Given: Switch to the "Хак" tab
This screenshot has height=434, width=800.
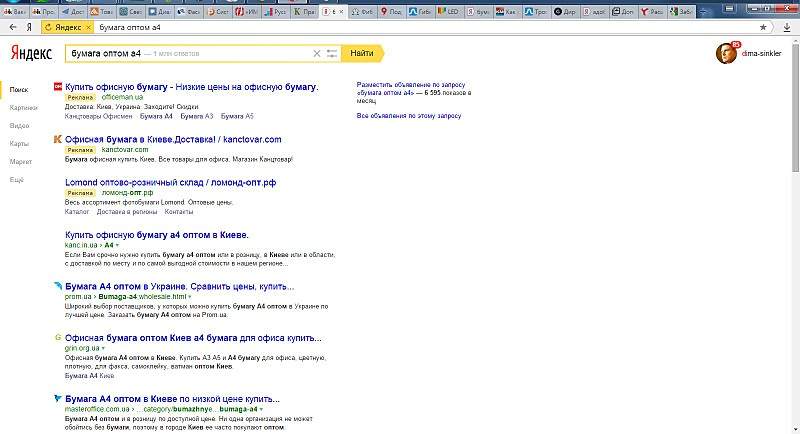Looking at the screenshot, I should point(507,11).
